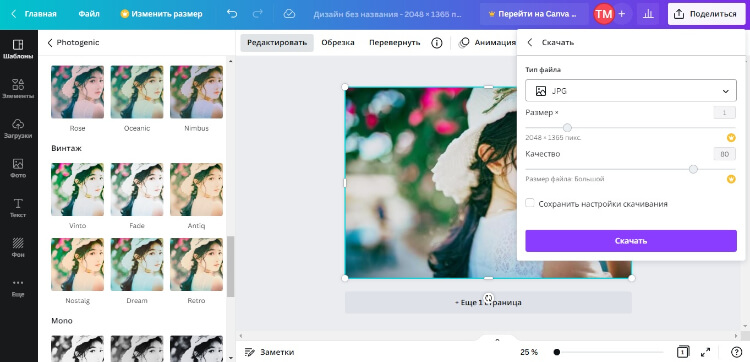Open the Файл menu

[x=89, y=14]
